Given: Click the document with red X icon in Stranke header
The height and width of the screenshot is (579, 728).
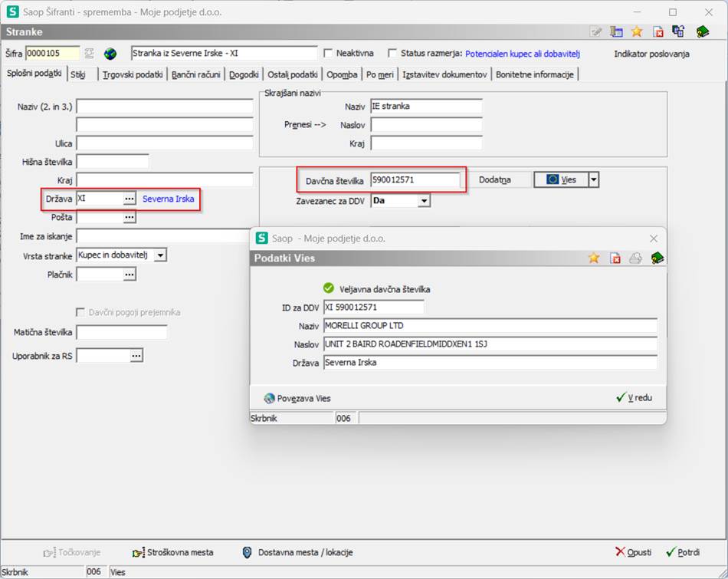Looking at the screenshot, I should tap(658, 31).
